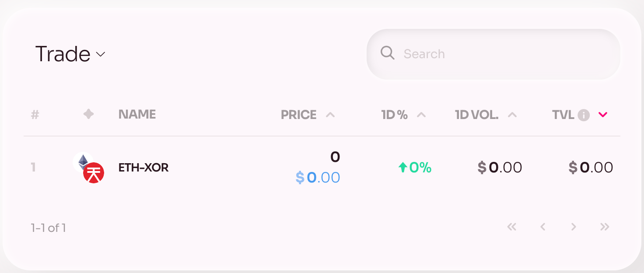Click the green 0% change value
Screen dimensions: 644x273
point(415,168)
